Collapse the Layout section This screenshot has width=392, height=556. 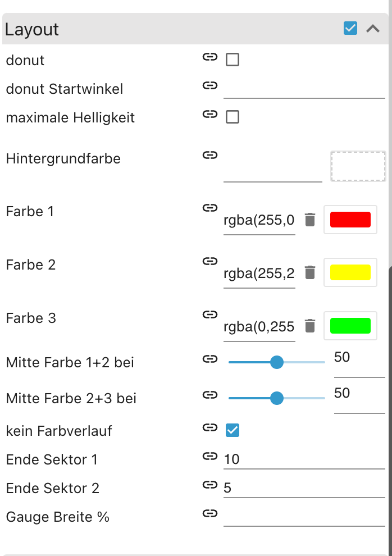373,29
